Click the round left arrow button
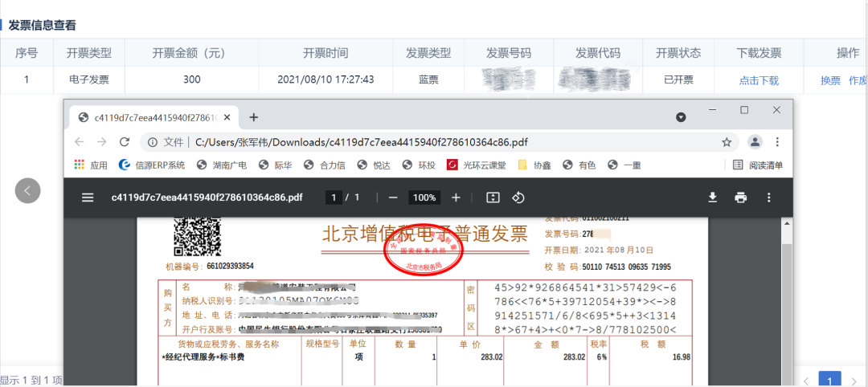Screen dimensions: 868x387 pyautogui.click(x=27, y=190)
